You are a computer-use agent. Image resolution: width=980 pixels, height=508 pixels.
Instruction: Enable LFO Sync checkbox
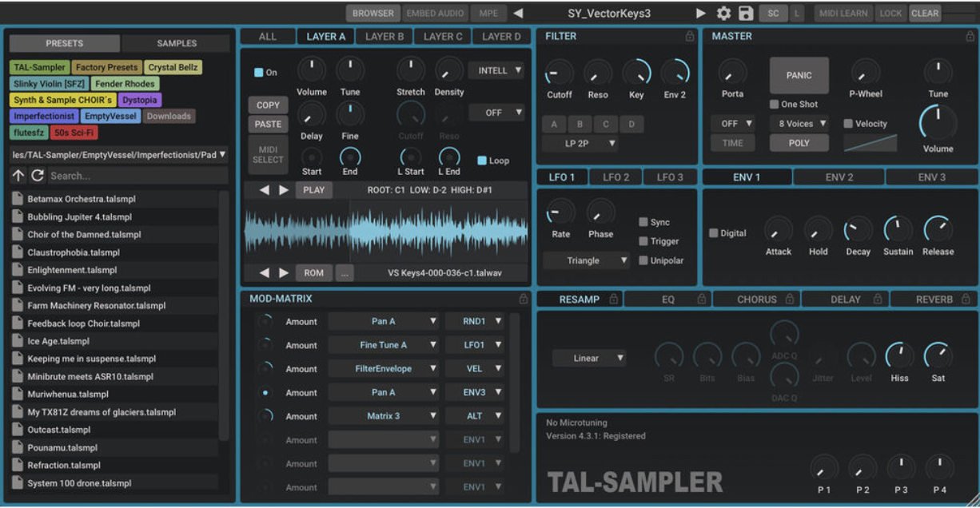click(x=643, y=222)
